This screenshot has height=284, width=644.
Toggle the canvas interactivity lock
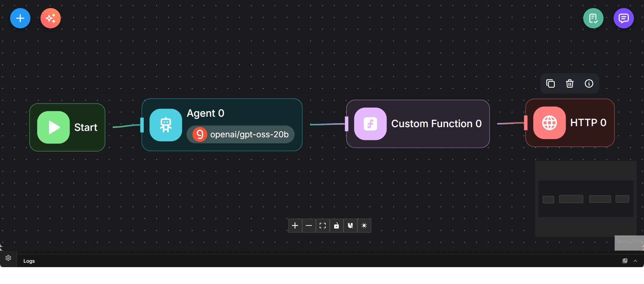click(337, 226)
